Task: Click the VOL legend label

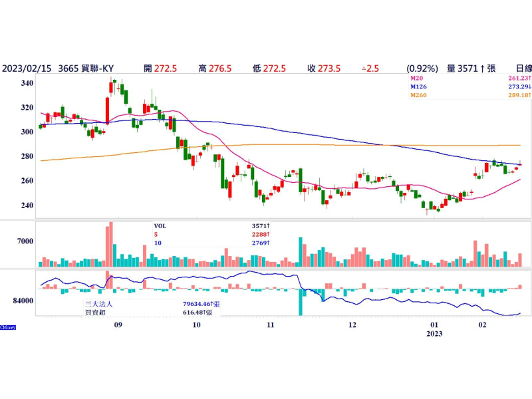Action: (160, 226)
